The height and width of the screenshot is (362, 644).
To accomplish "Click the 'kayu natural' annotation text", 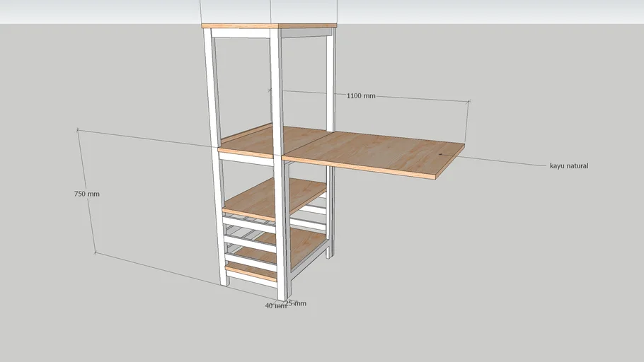I will point(568,166).
